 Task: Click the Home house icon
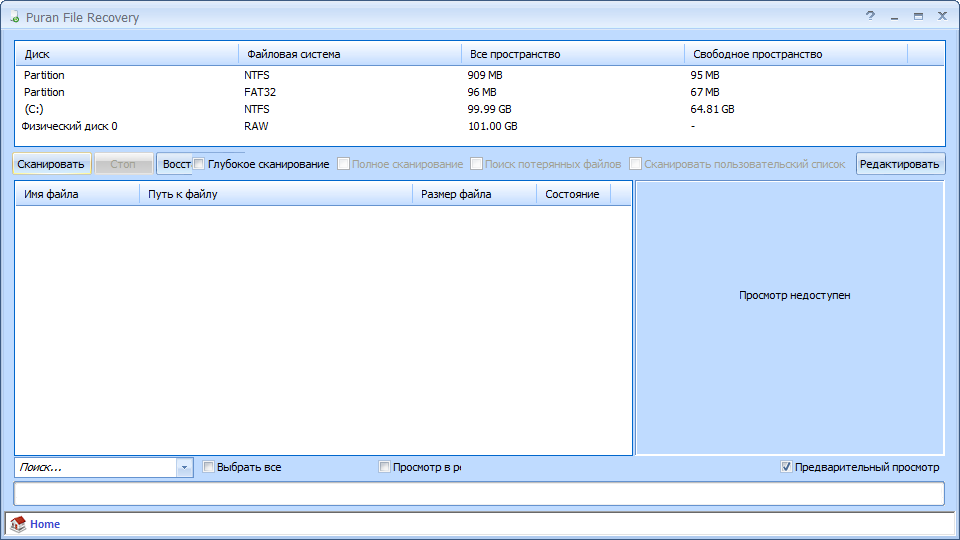(x=18, y=524)
